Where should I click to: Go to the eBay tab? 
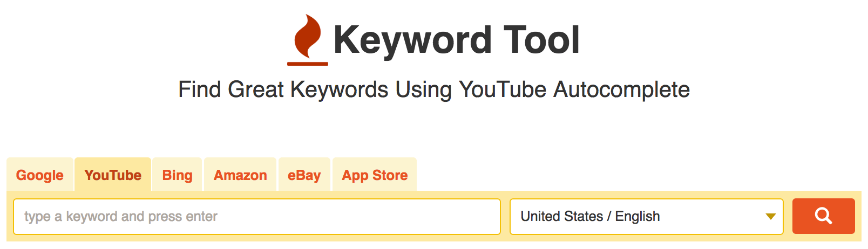(304, 175)
